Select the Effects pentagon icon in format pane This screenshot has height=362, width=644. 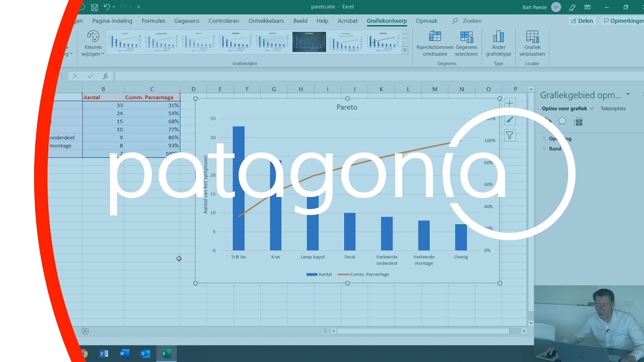[x=562, y=122]
